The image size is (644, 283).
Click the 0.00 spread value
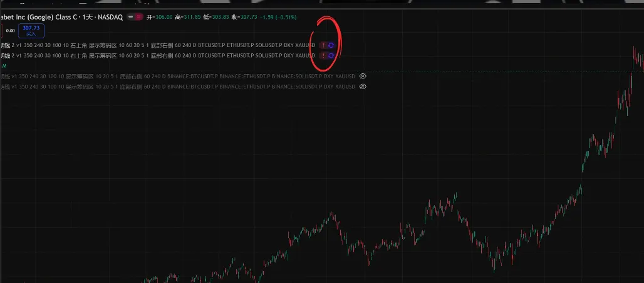point(10,30)
